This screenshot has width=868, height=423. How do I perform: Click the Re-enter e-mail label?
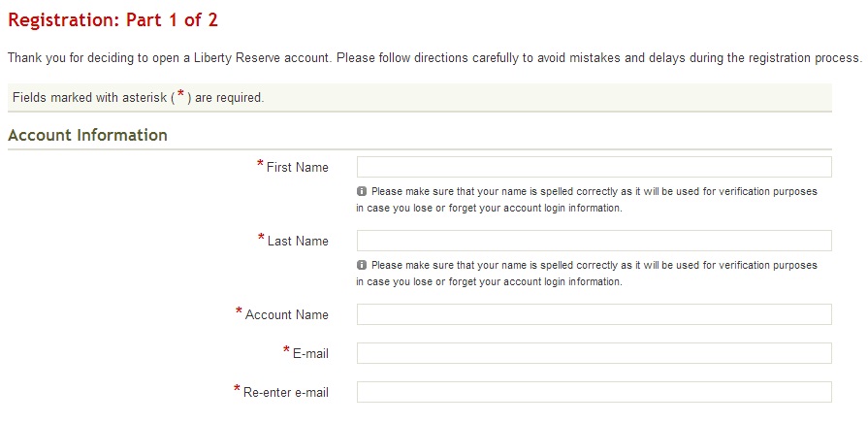point(286,393)
